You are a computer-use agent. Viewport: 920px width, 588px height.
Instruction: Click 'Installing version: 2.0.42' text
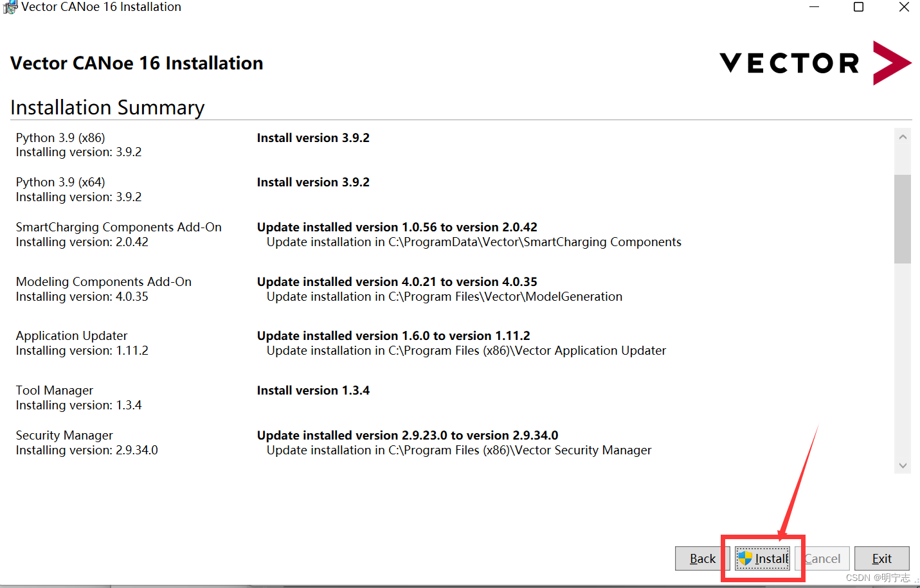pyautogui.click(x=82, y=242)
